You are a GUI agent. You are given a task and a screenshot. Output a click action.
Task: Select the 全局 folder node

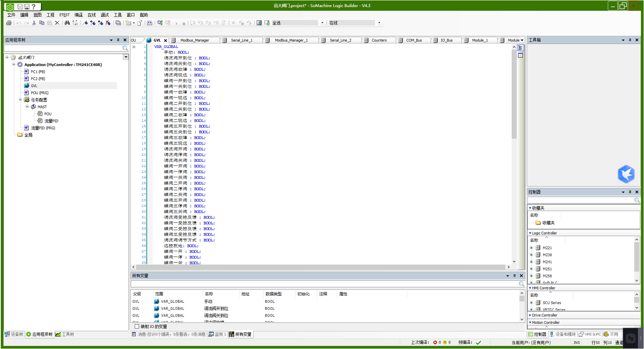coord(28,135)
